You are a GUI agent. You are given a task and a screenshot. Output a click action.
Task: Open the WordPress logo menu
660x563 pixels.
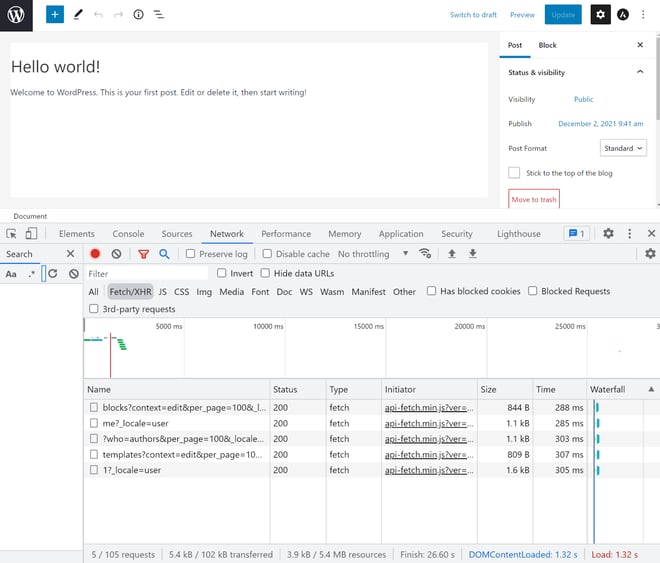[16, 15]
